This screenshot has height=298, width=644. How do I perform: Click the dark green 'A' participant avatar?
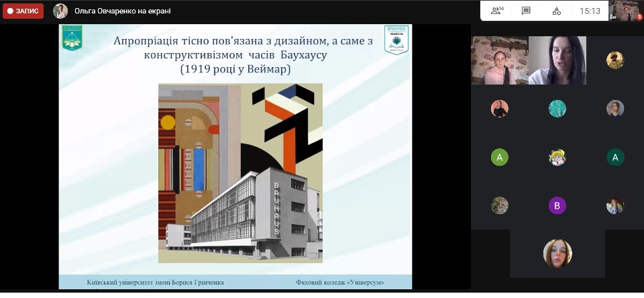pos(615,157)
